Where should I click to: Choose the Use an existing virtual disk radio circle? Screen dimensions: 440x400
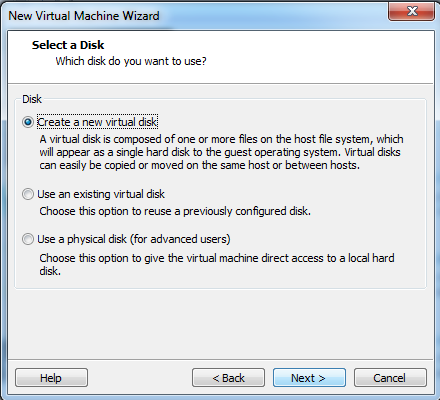coord(28,194)
